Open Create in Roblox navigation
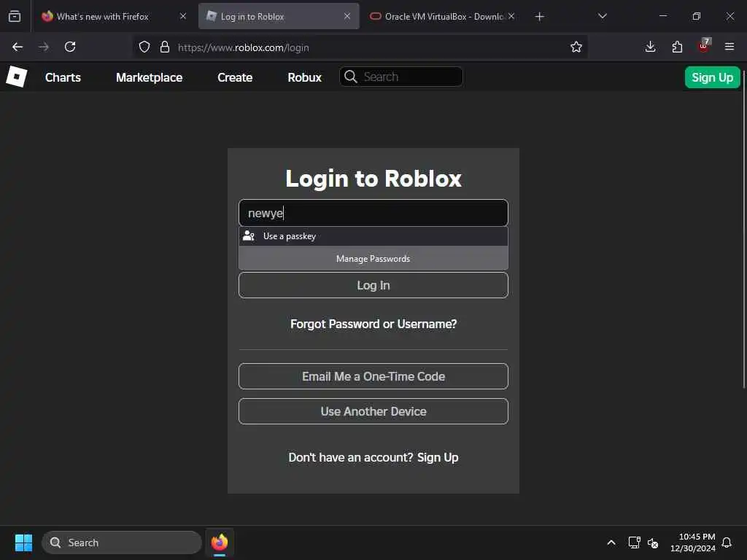 (x=235, y=77)
